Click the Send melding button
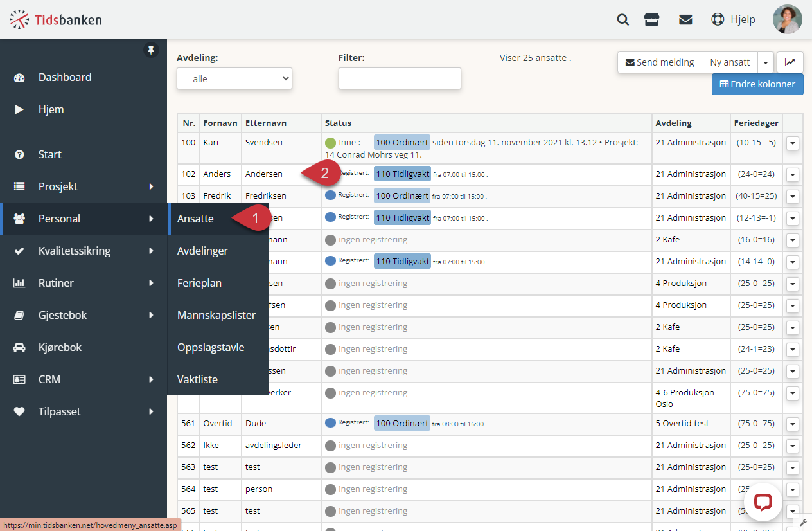 pyautogui.click(x=660, y=62)
